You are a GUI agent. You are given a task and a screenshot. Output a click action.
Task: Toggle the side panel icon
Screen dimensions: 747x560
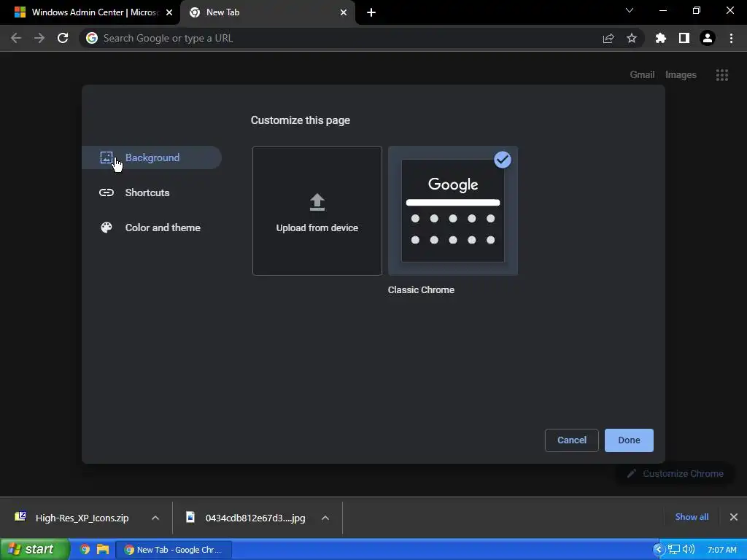[684, 38]
